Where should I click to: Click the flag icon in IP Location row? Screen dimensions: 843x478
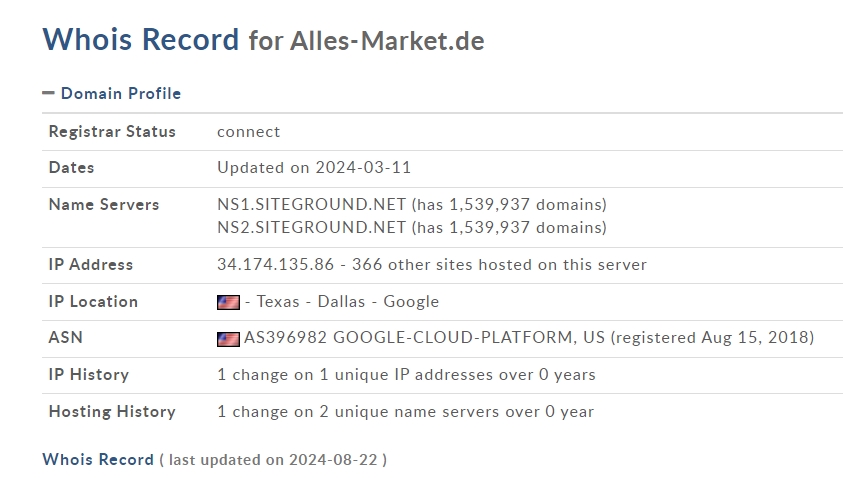[228, 302]
